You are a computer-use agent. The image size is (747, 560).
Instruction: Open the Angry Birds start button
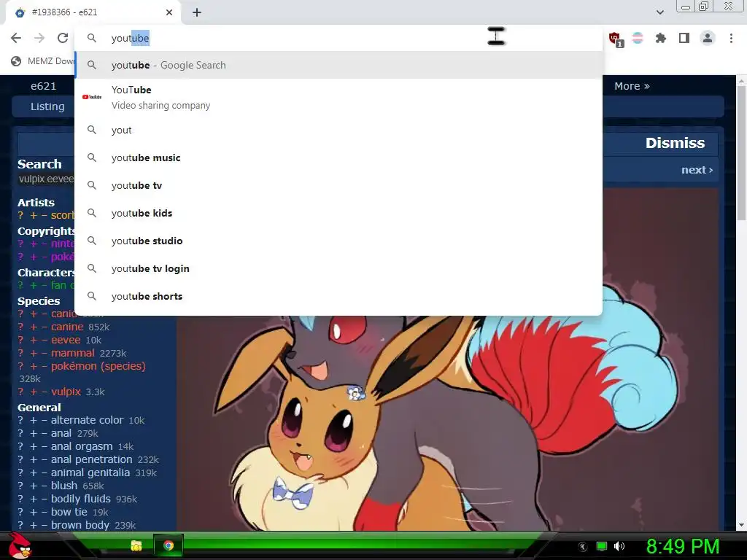20,546
